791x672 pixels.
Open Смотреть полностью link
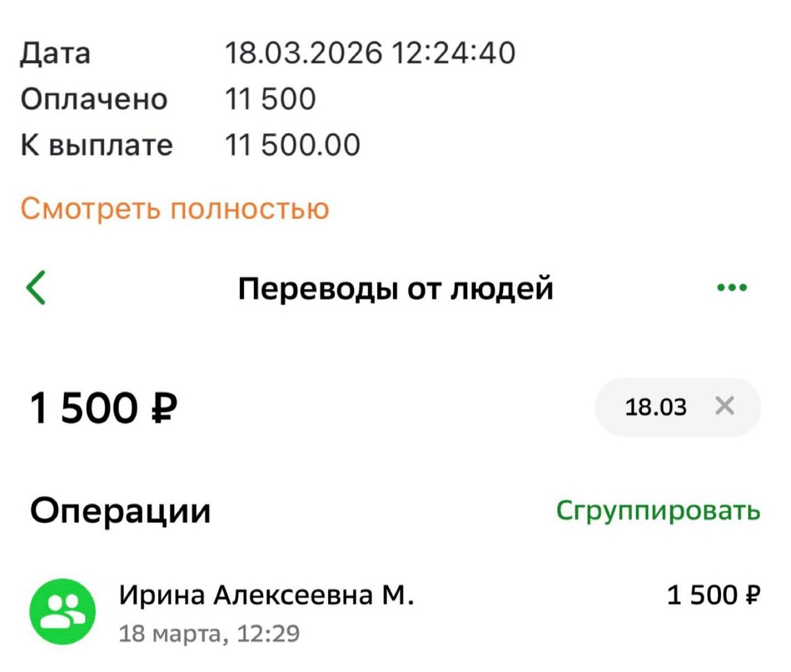pos(175,209)
